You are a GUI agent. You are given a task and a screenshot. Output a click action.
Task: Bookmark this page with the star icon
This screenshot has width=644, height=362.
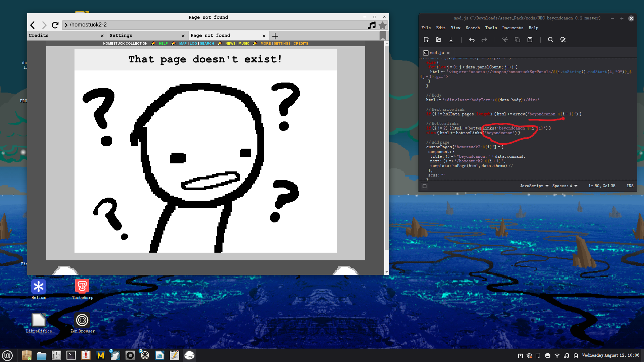(x=383, y=25)
